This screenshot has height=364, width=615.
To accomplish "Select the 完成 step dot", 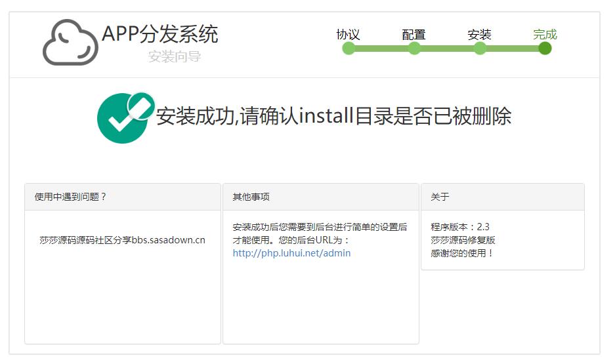I will pyautogui.click(x=545, y=49).
